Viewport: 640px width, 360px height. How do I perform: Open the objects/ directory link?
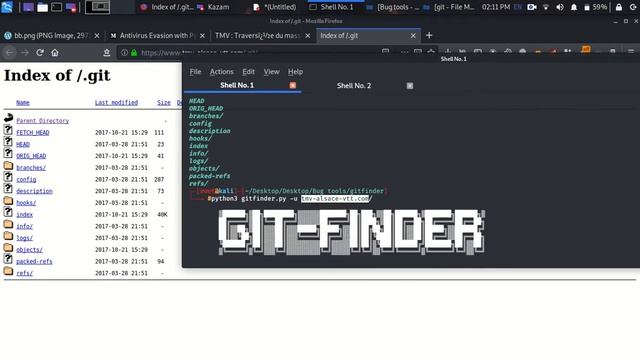(29, 250)
